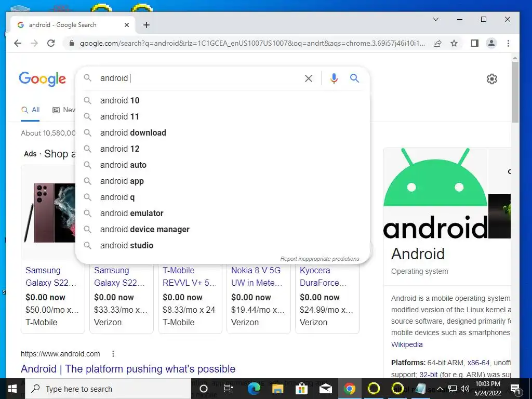Open network icon in system tray
532x399 pixels.
click(453, 389)
